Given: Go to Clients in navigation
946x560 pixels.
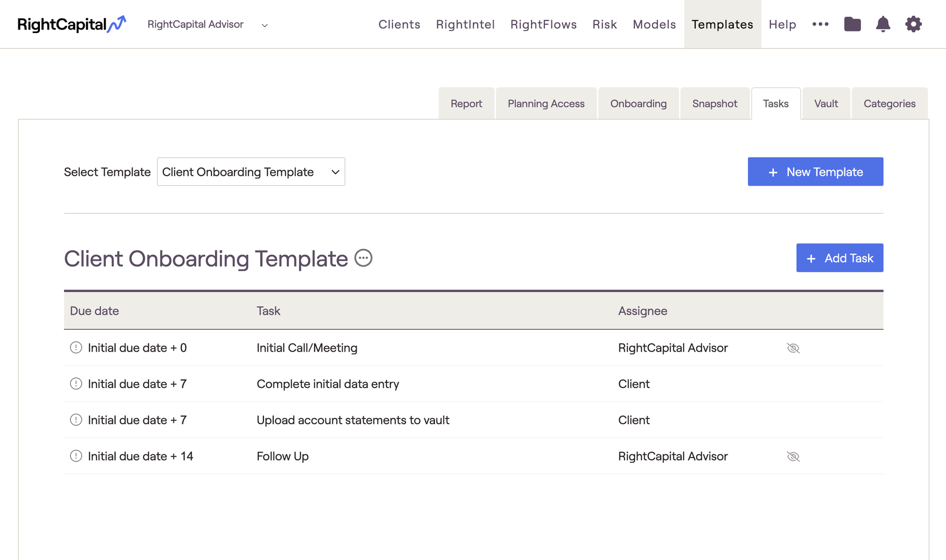Looking at the screenshot, I should coord(399,25).
